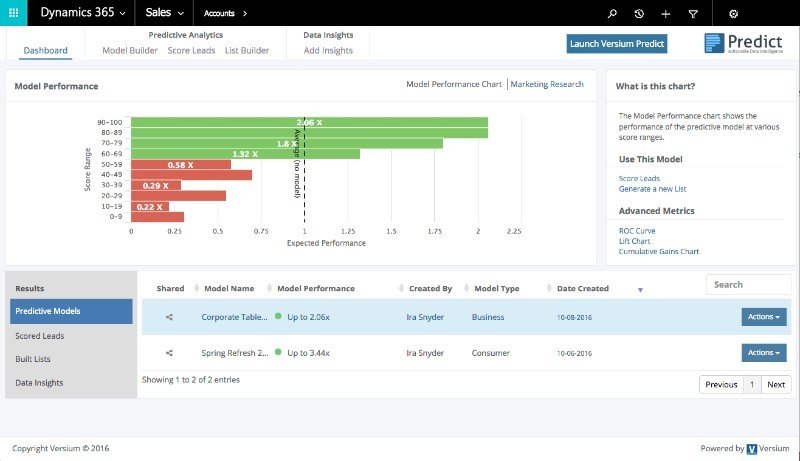Sort table by Model Type column
The image size is (800, 461).
[497, 288]
